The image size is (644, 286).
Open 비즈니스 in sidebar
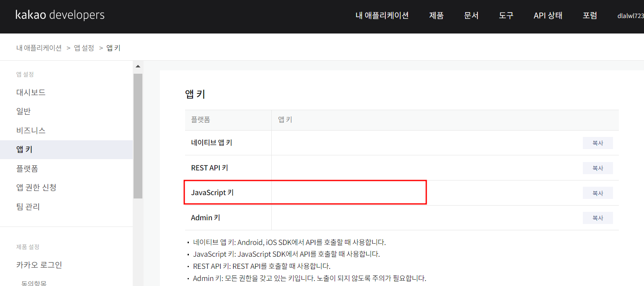pyautogui.click(x=31, y=130)
